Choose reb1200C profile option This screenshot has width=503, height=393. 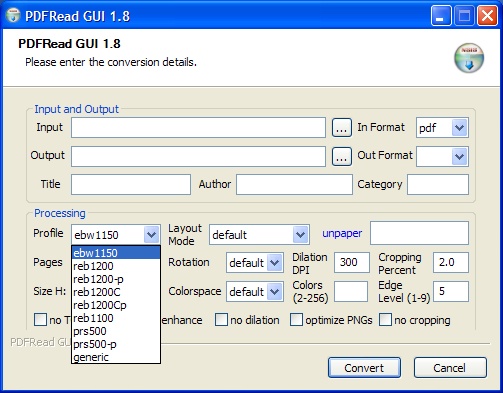coord(116,292)
